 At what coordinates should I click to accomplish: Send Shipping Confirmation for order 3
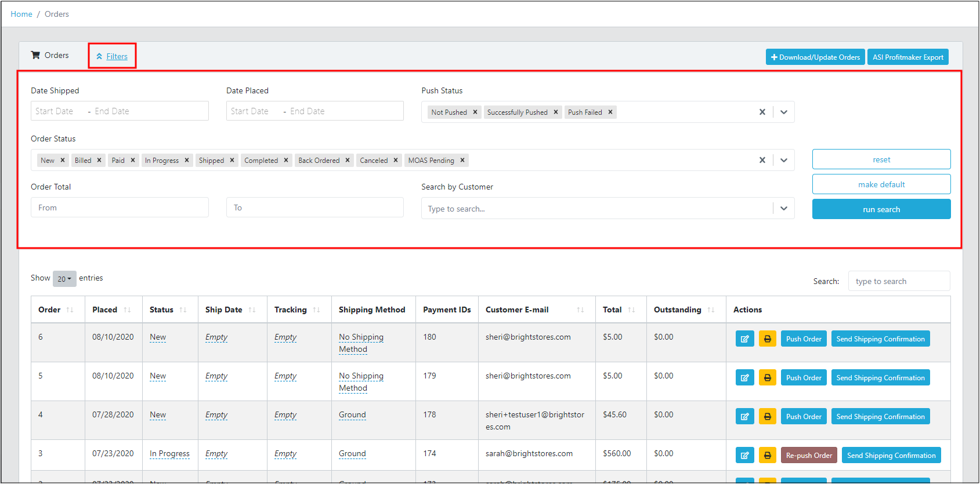[891, 456]
